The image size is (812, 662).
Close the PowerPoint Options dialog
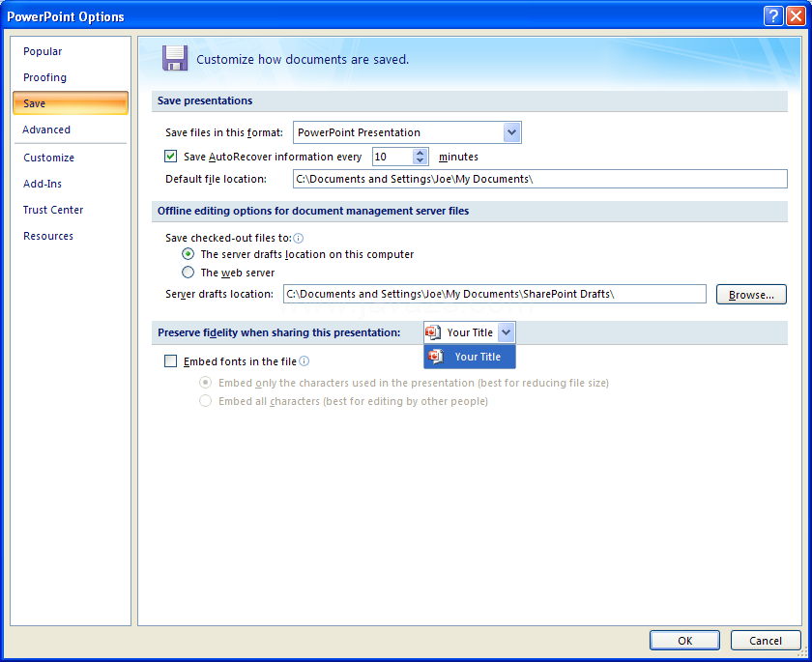coord(795,16)
